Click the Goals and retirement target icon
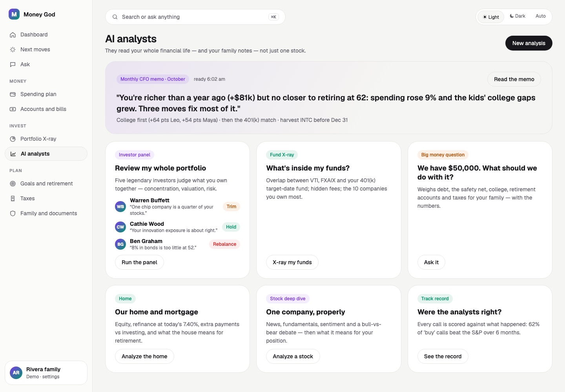Viewport: 565px width, 392px height. coord(13,184)
